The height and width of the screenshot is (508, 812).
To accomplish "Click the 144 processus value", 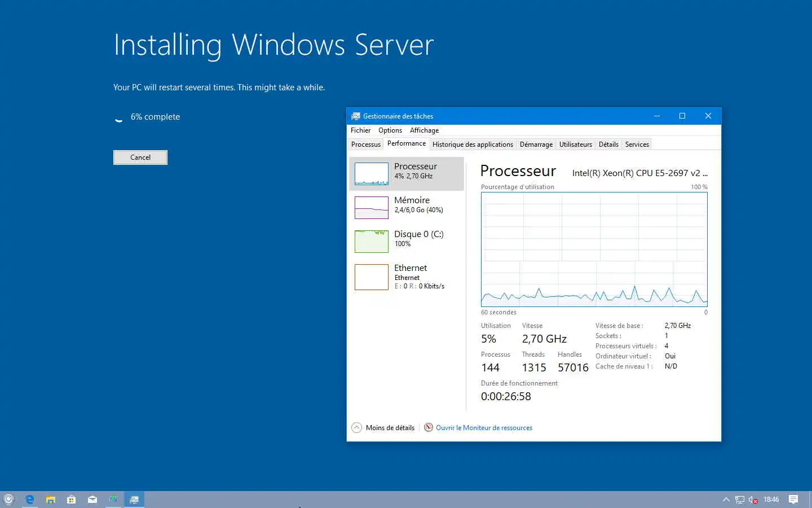I will [x=490, y=367].
